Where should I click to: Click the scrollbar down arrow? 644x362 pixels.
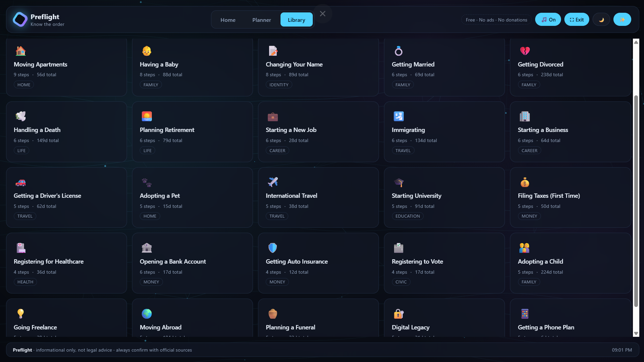click(x=636, y=333)
